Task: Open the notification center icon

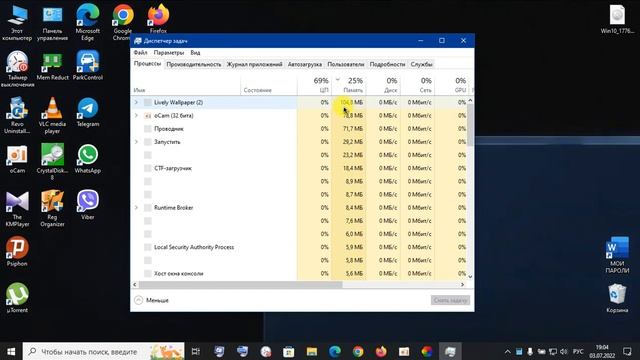Action: point(627,351)
